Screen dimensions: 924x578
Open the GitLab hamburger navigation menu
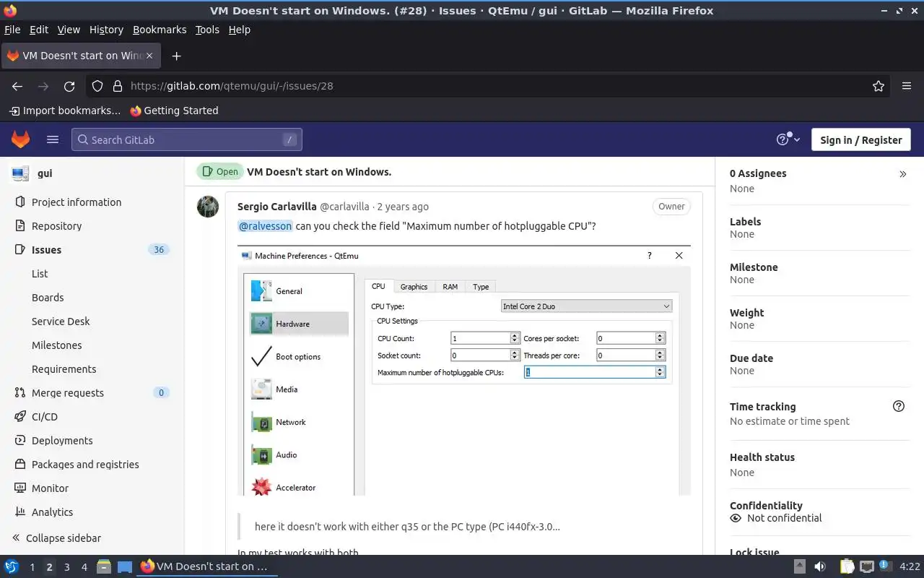[x=53, y=139]
